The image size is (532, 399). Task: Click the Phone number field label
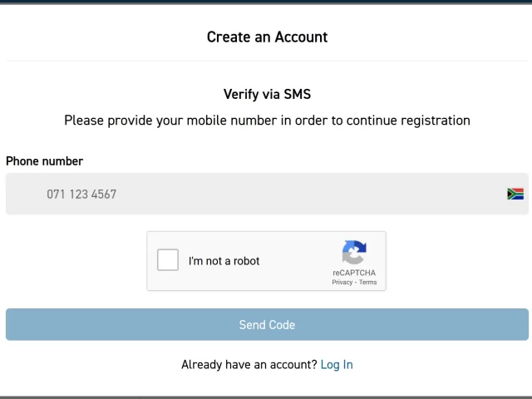point(44,161)
